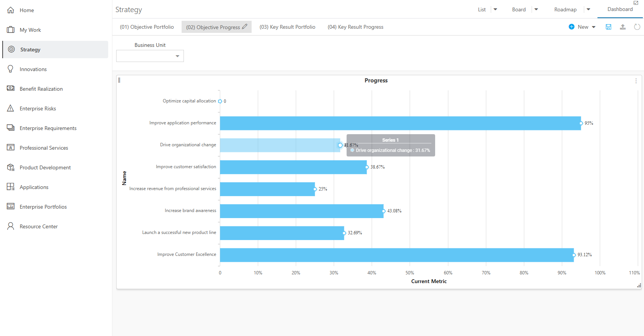This screenshot has width=644, height=336.
Task: Click the Improve customer satisfaction bar
Action: [293, 167]
